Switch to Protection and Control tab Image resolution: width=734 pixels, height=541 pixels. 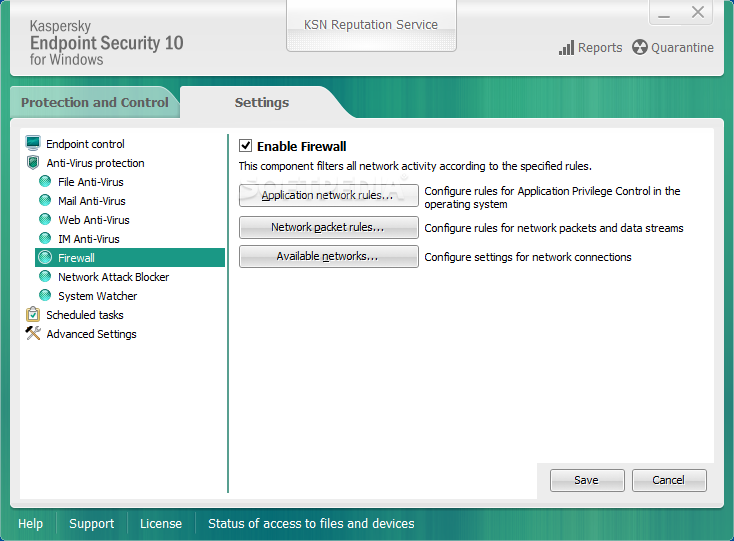point(95,102)
